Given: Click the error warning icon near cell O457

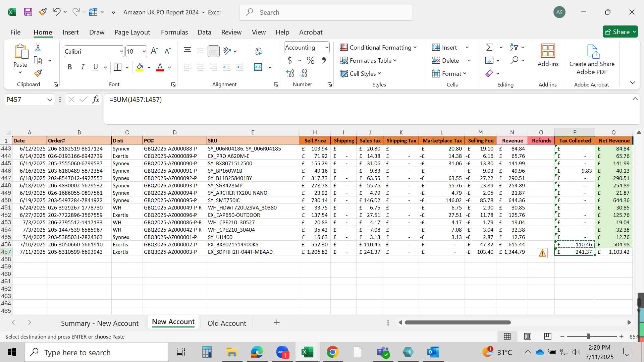Looking at the screenshot, I should (x=542, y=253).
